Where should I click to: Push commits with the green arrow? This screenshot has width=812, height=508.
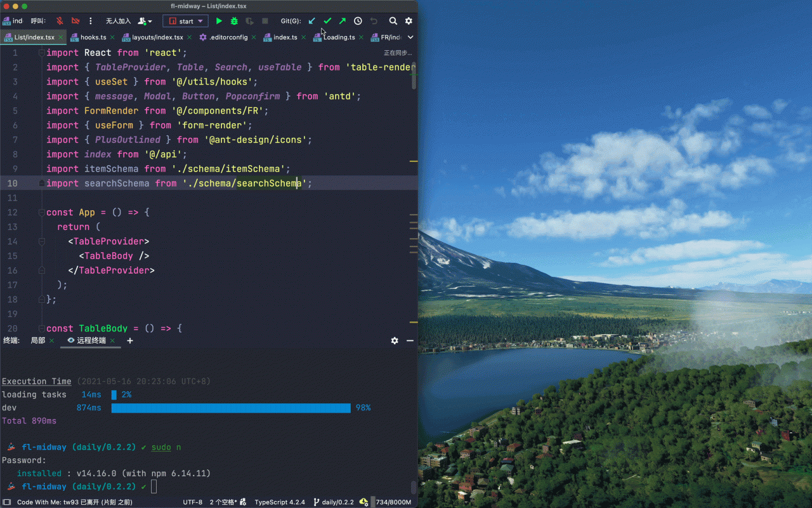(343, 21)
